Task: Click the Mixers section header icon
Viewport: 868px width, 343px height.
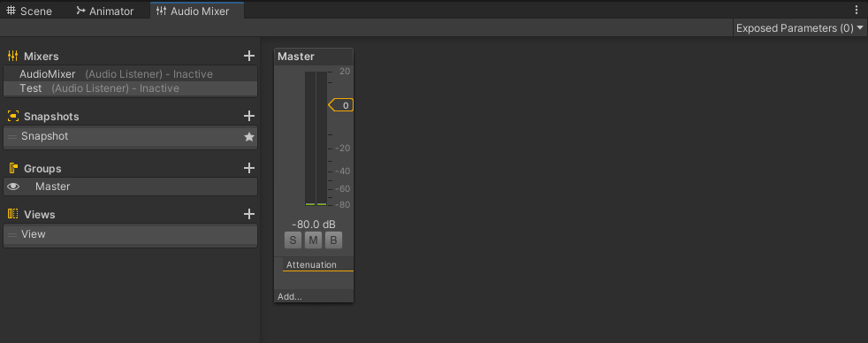Action: (12, 56)
